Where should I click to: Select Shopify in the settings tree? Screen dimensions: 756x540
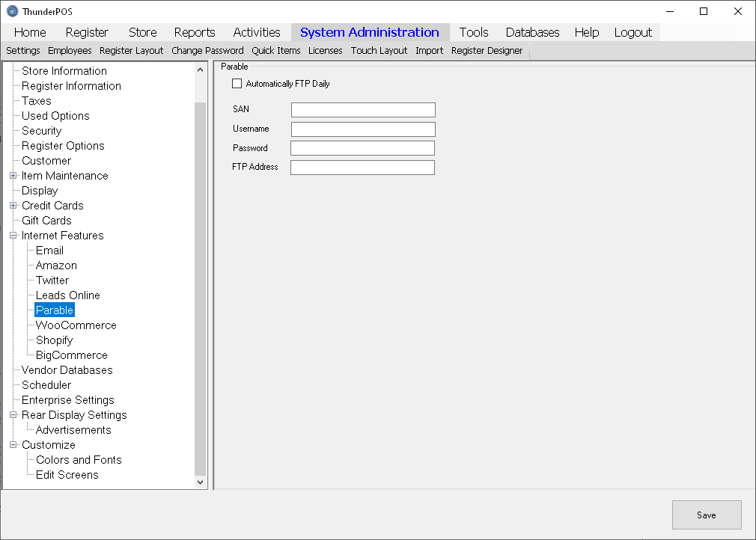pyautogui.click(x=54, y=340)
